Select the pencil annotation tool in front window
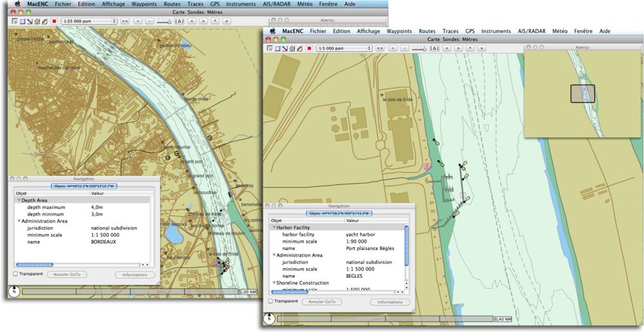The image size is (644, 332). point(298,48)
